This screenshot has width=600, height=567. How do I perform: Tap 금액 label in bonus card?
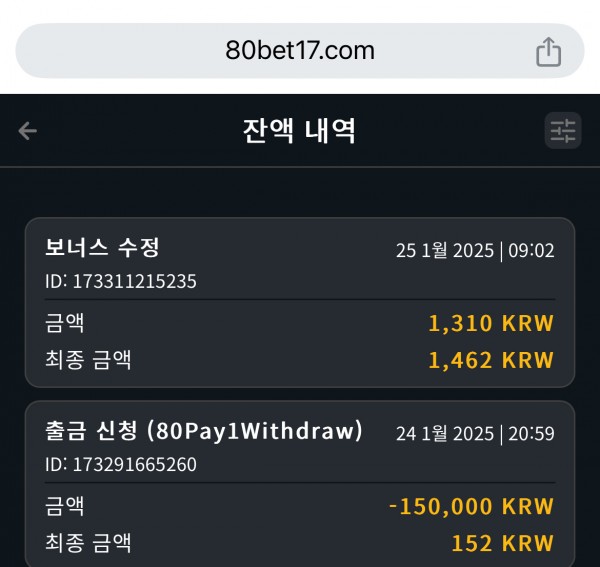[x=64, y=323]
